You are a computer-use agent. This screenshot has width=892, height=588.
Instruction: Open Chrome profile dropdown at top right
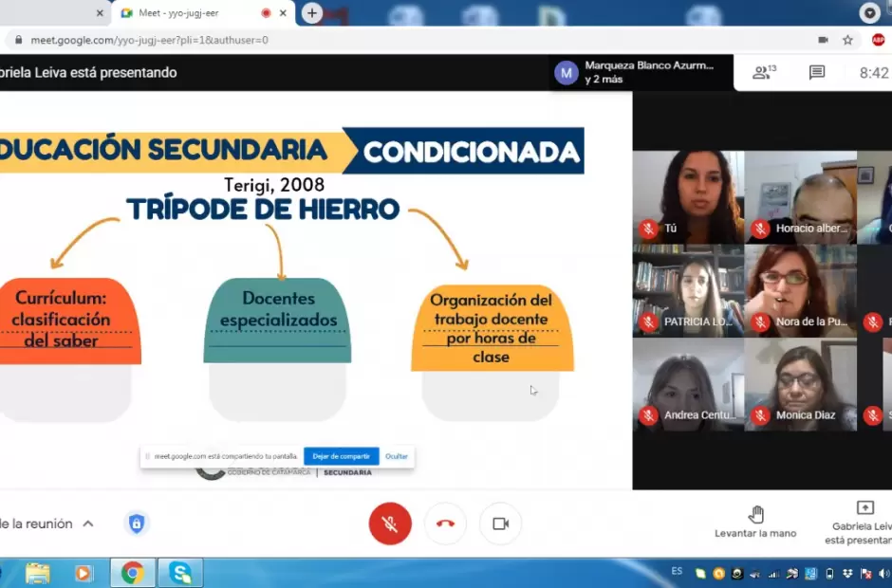tap(869, 13)
